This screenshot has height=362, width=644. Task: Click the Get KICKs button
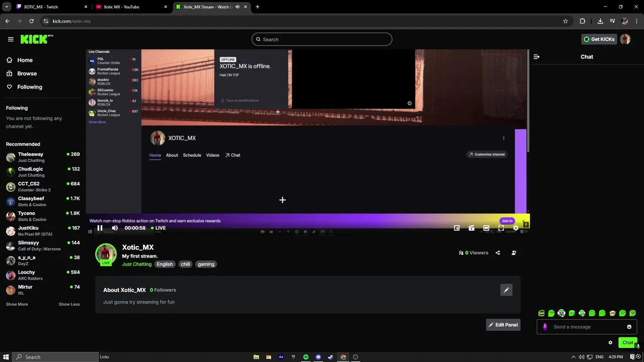tap(599, 39)
